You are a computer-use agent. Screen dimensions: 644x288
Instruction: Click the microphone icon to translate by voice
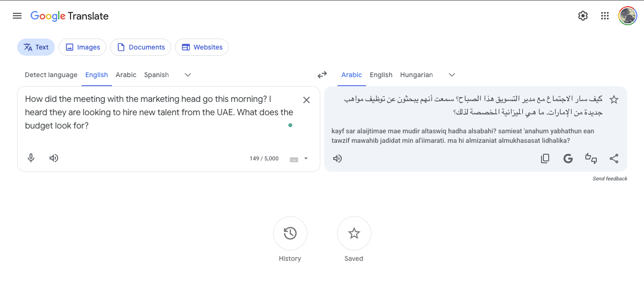[31, 158]
